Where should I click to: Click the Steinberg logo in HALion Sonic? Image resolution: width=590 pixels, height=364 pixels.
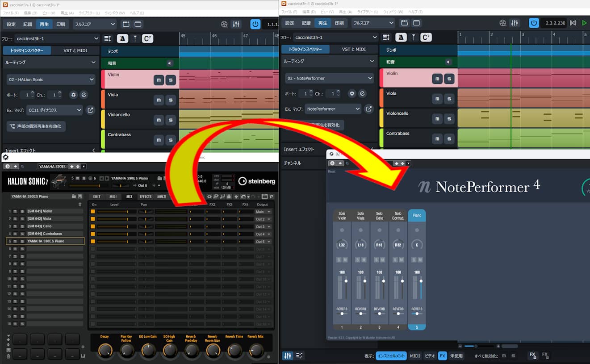tap(258, 181)
